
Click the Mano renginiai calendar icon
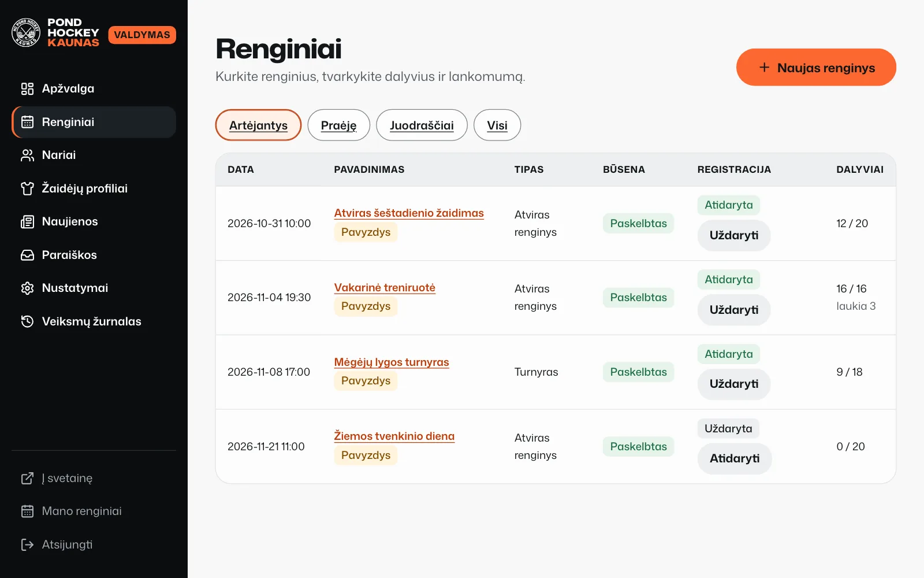pos(27,511)
